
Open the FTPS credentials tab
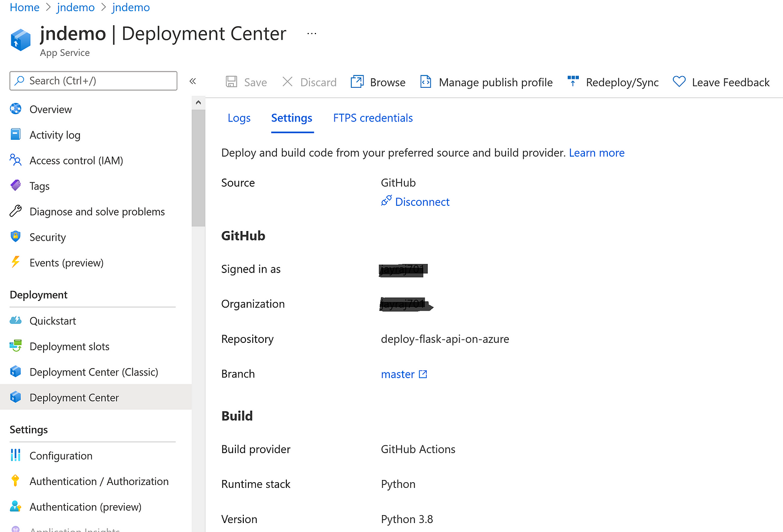[373, 118]
